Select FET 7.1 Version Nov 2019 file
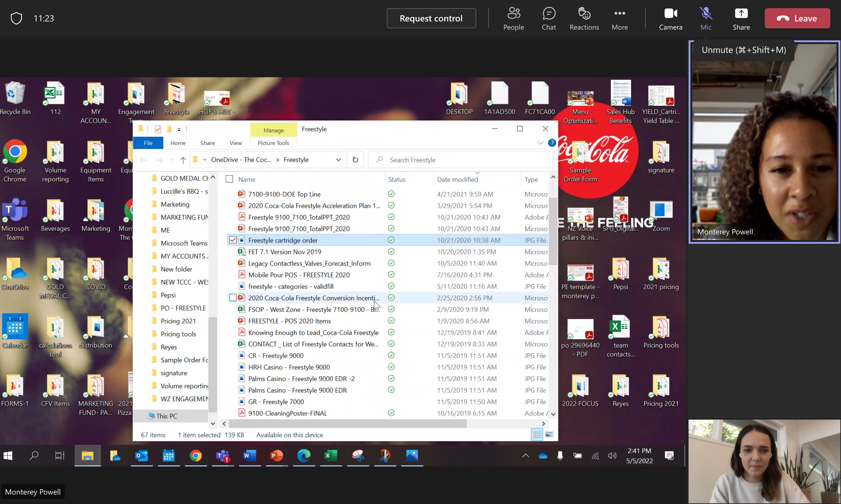Viewport: 841px width, 504px height. 284,252
